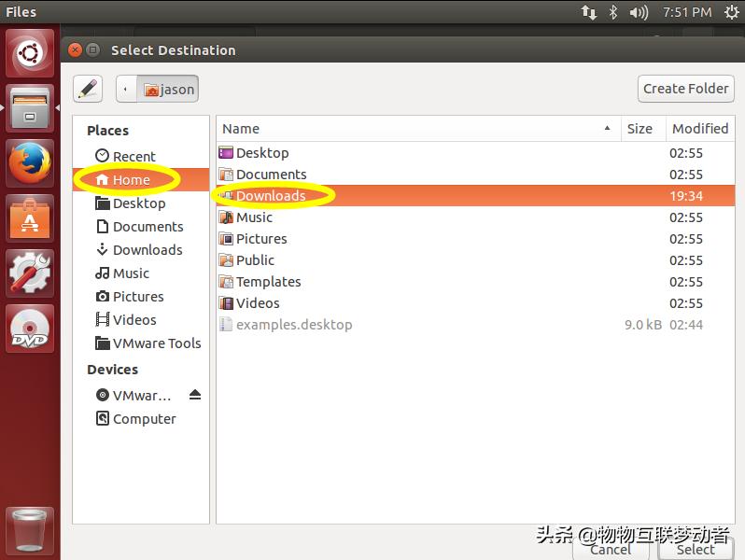The height and width of the screenshot is (560, 745).
Task: Go to Videos in Places sidebar
Action: tap(141, 319)
